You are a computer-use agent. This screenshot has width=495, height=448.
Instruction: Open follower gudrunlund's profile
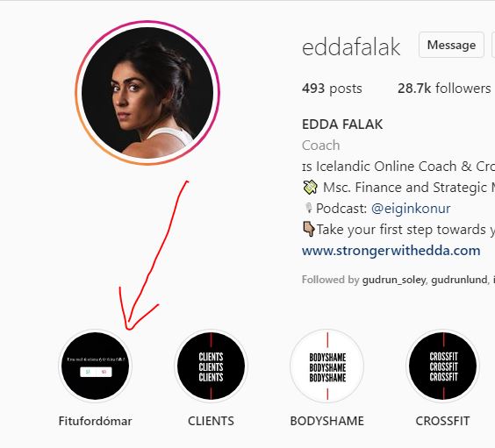tap(459, 280)
